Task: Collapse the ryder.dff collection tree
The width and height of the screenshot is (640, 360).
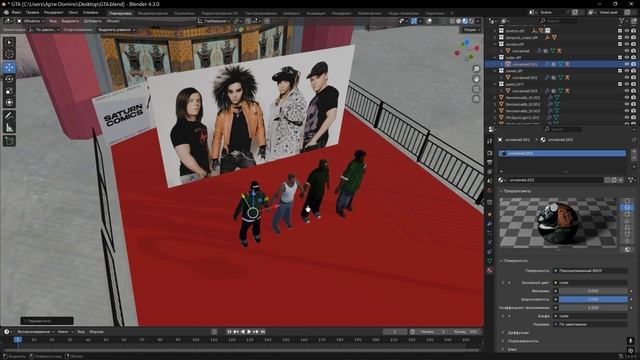Action: click(496, 58)
